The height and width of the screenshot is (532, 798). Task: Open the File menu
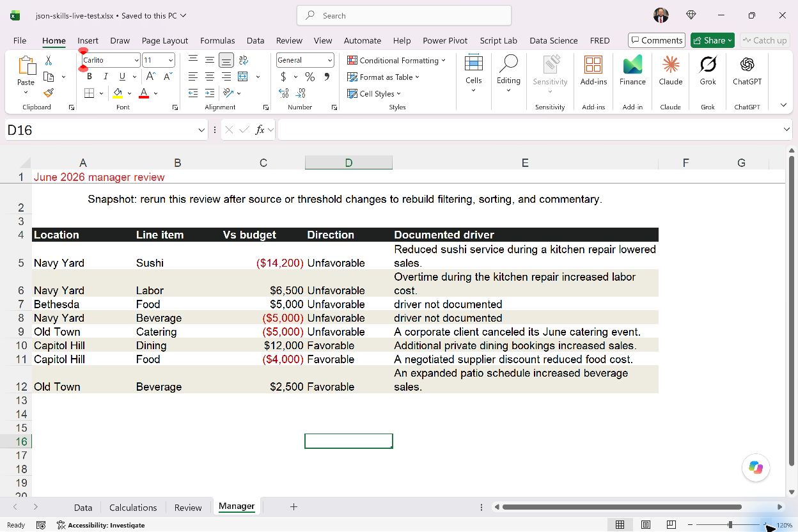[x=20, y=40]
